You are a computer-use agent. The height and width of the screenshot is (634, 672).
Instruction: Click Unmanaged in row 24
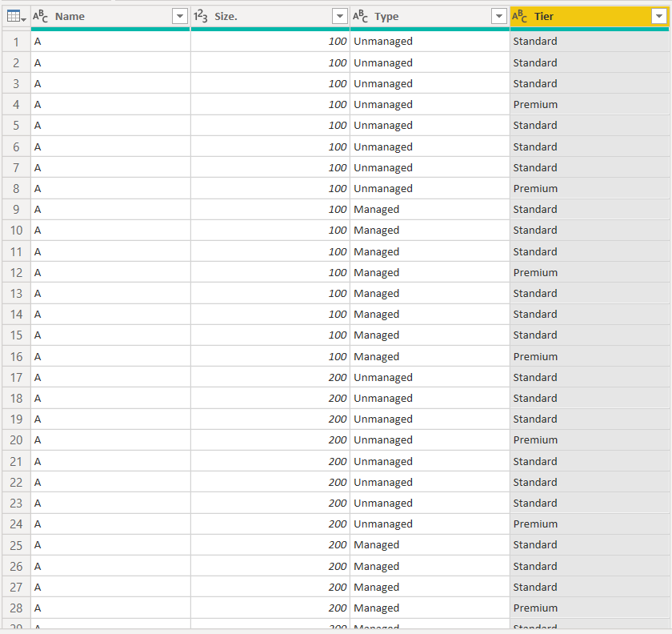(383, 524)
